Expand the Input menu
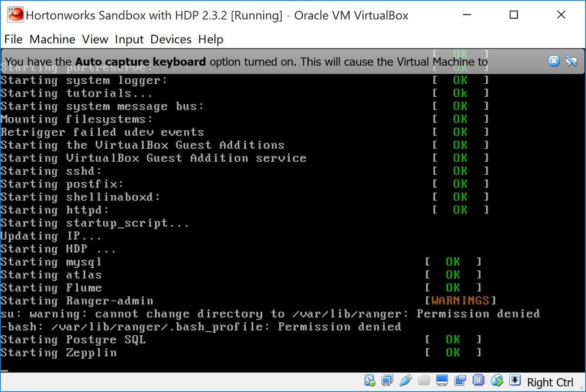The image size is (586, 392). tap(129, 39)
